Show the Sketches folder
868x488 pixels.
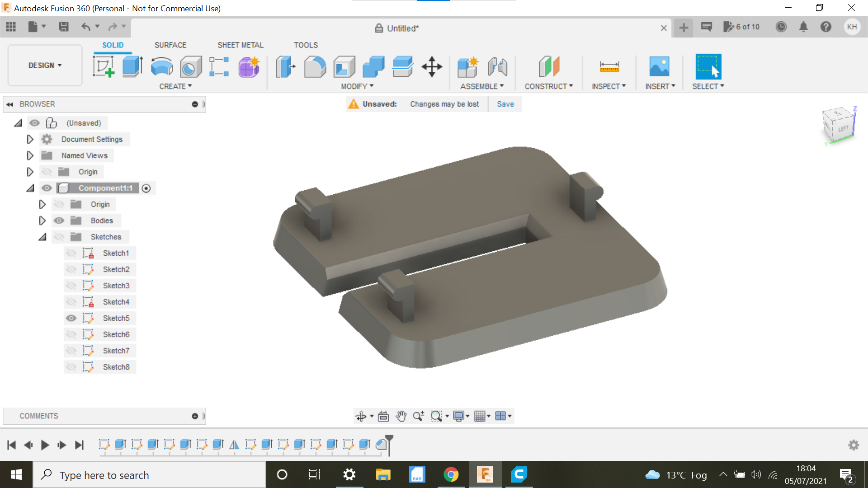[59, 237]
